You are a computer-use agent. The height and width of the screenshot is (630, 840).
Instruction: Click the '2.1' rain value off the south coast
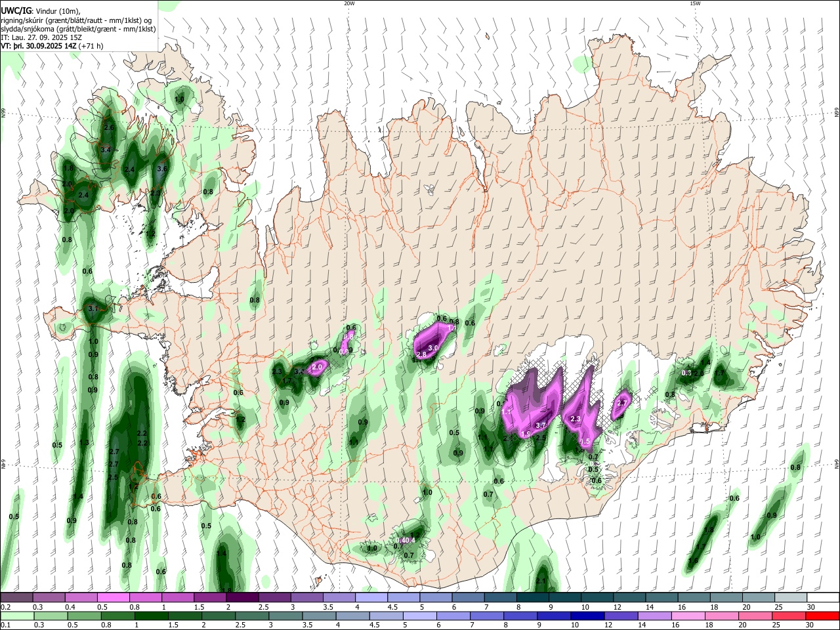[541, 581]
